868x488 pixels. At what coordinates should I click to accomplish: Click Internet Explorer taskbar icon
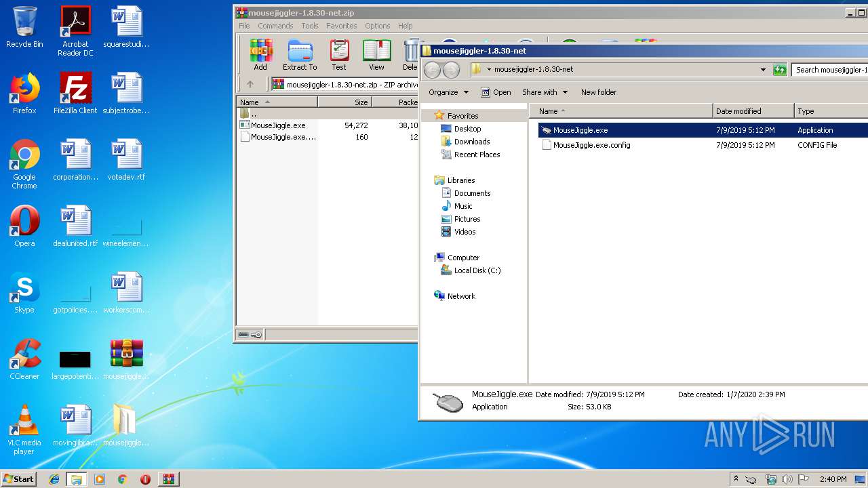pos(54,479)
